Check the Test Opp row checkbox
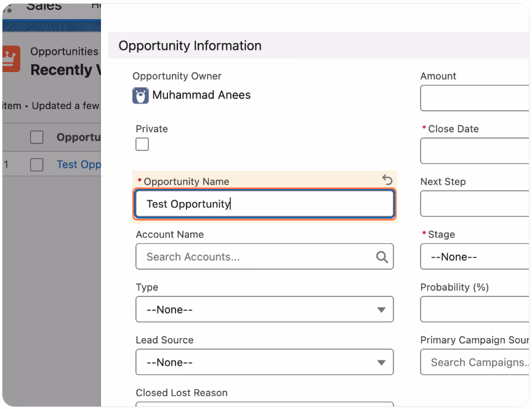This screenshot has width=532, height=409. pos(37,164)
